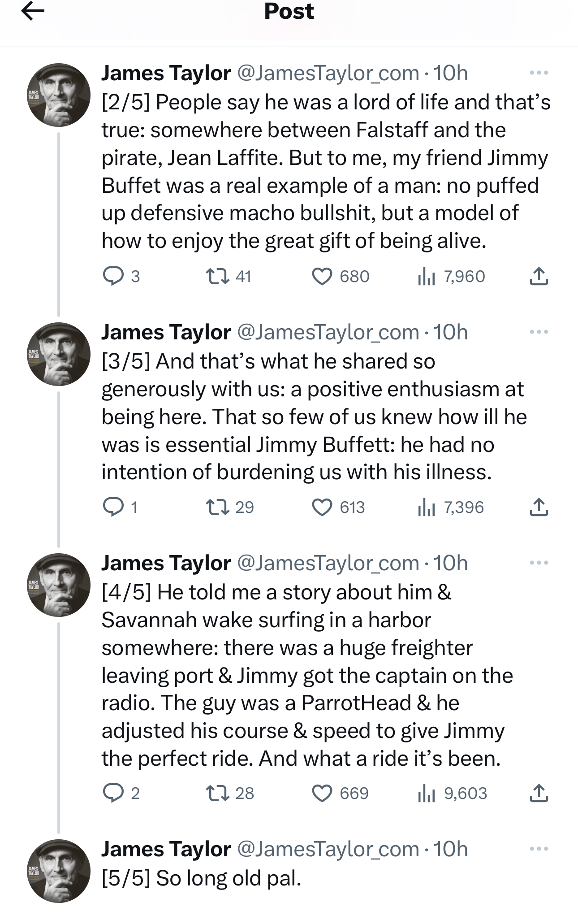Open more options for the [4/5] post
Image resolution: width=578 pixels, height=924 pixels.
[x=539, y=563]
